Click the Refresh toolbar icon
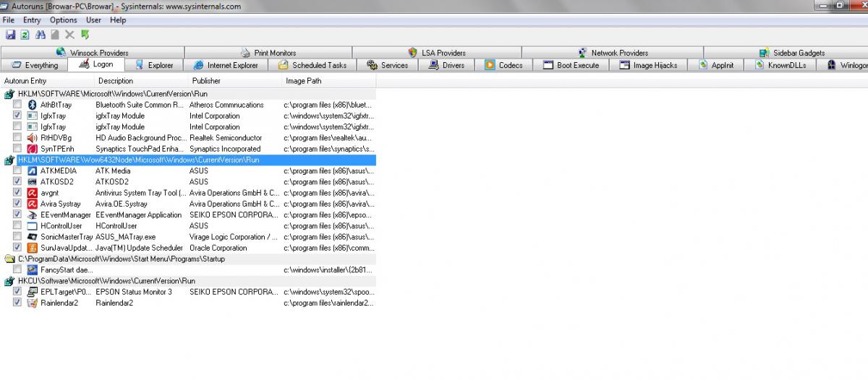 (x=25, y=35)
